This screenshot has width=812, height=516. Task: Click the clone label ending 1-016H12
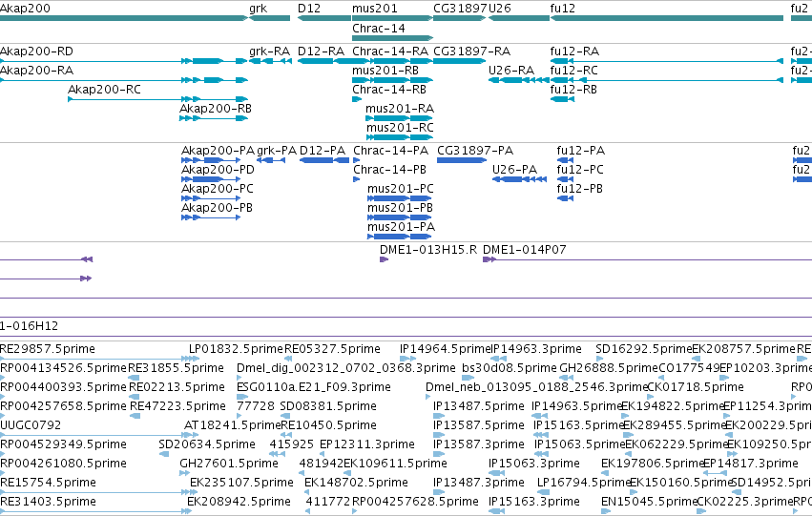(29, 326)
